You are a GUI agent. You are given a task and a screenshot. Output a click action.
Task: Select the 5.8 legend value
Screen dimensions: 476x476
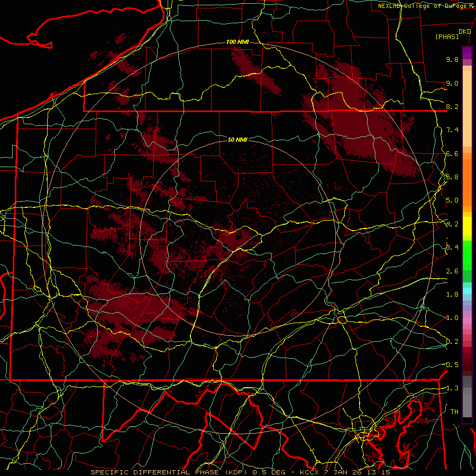coord(452,177)
